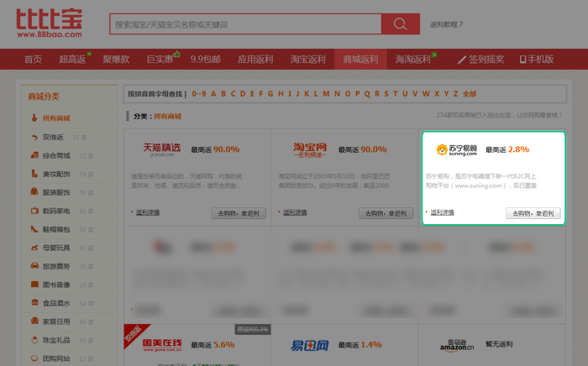Click the 美妆配饰 category icon
588x366 pixels.
point(34,174)
